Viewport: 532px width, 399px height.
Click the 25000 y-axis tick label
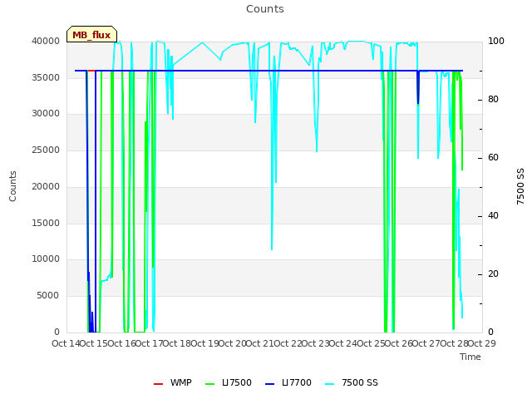click(46, 150)
